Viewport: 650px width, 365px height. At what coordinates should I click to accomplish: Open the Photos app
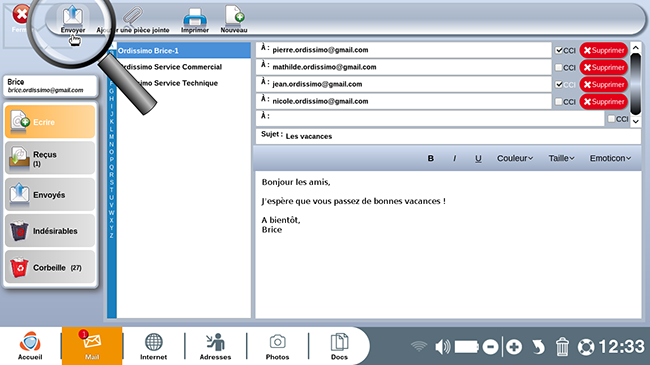(277, 346)
